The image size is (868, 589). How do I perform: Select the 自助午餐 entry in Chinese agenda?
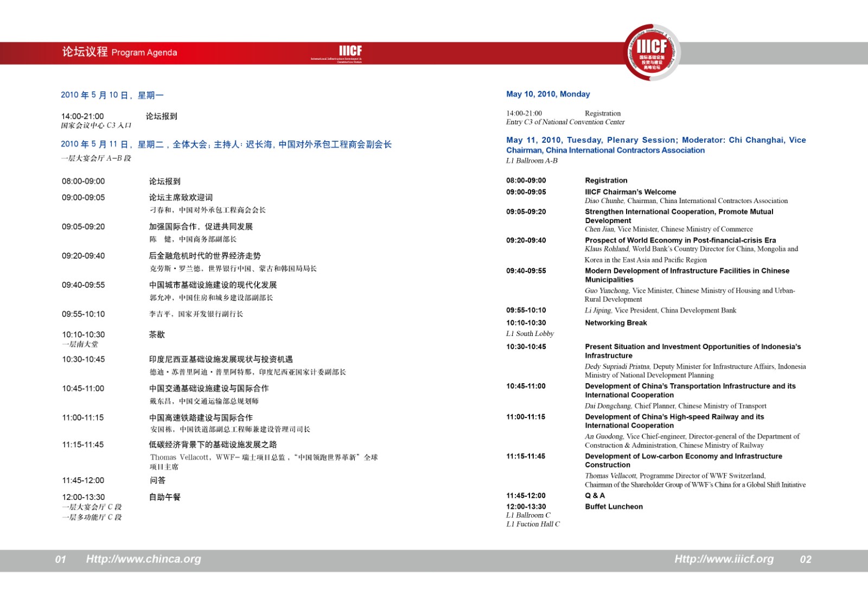coord(165,497)
